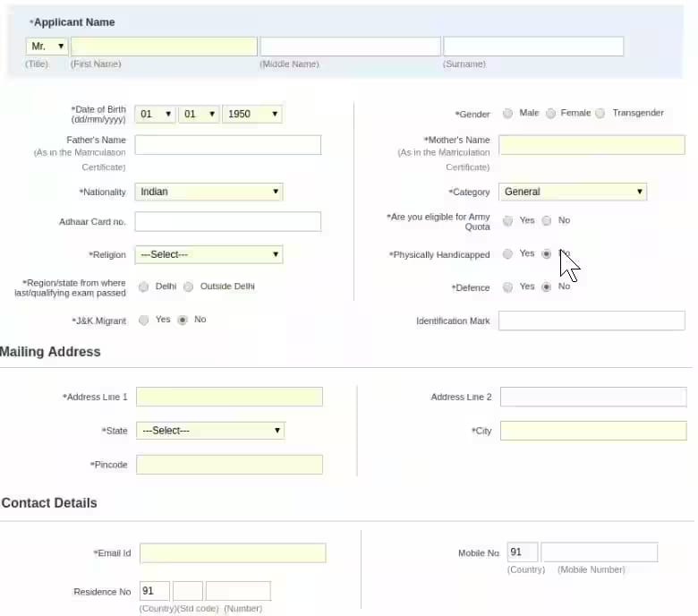Select Transgender gender option
698x616 pixels.
click(x=600, y=114)
